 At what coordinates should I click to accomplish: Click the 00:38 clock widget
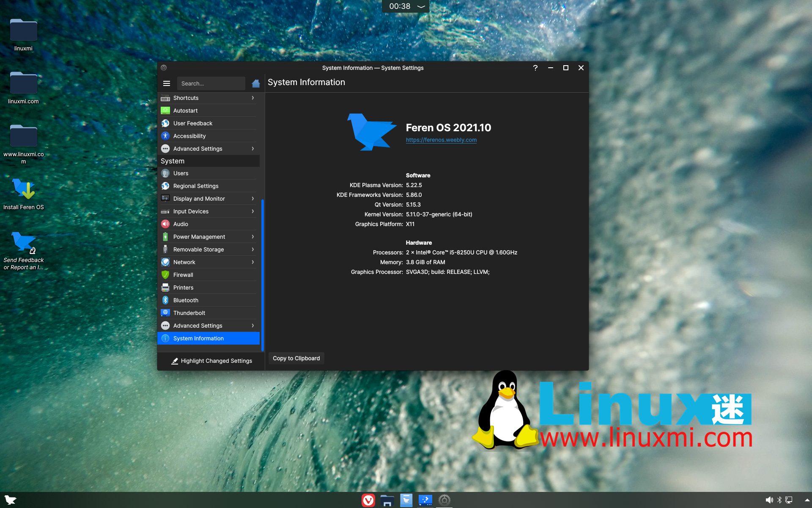[x=400, y=6]
